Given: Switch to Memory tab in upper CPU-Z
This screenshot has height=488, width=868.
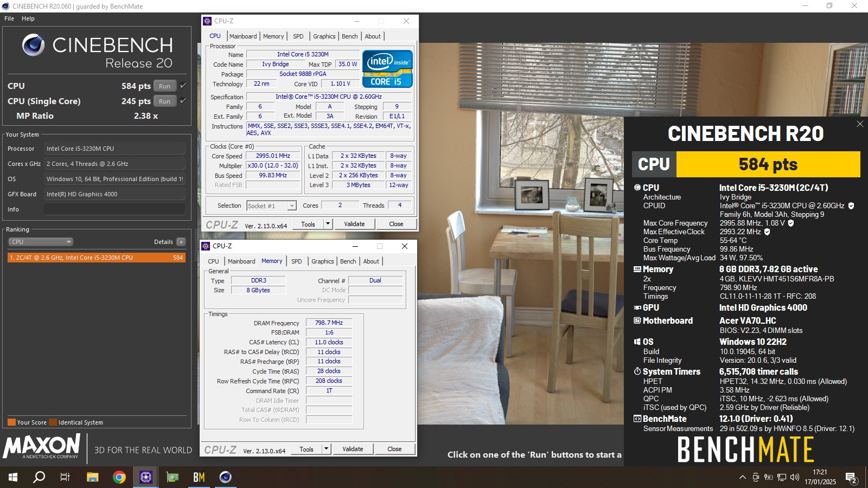Looking at the screenshot, I should click(273, 36).
